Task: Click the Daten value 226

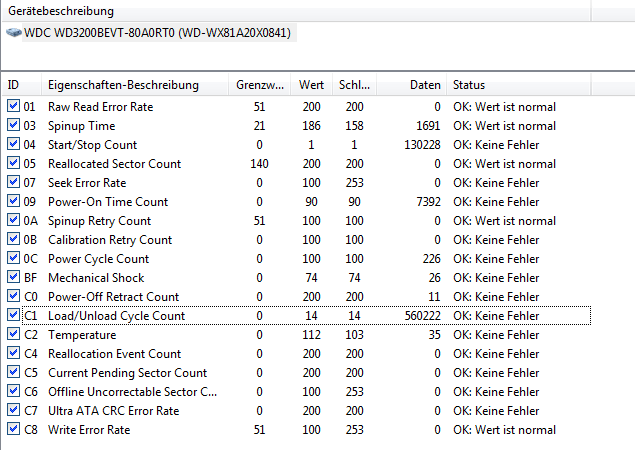Action: (432, 259)
